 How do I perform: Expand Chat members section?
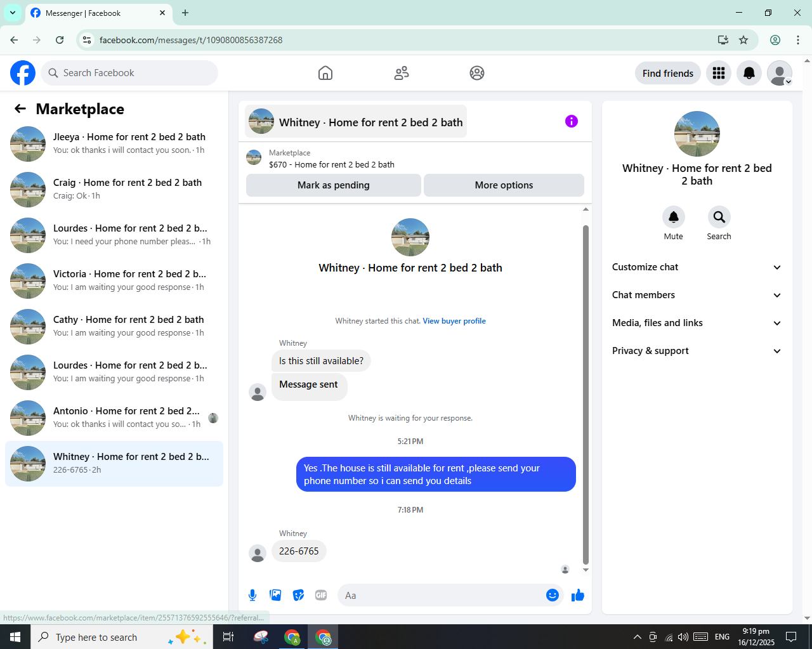[x=697, y=295]
